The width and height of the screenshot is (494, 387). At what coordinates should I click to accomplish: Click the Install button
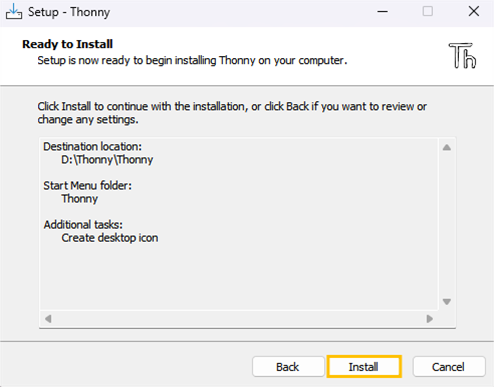pyautogui.click(x=364, y=367)
